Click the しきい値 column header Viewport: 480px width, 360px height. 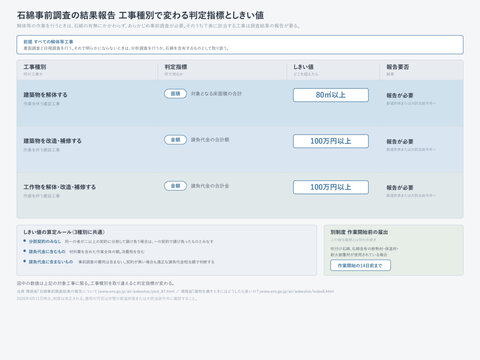(x=303, y=67)
